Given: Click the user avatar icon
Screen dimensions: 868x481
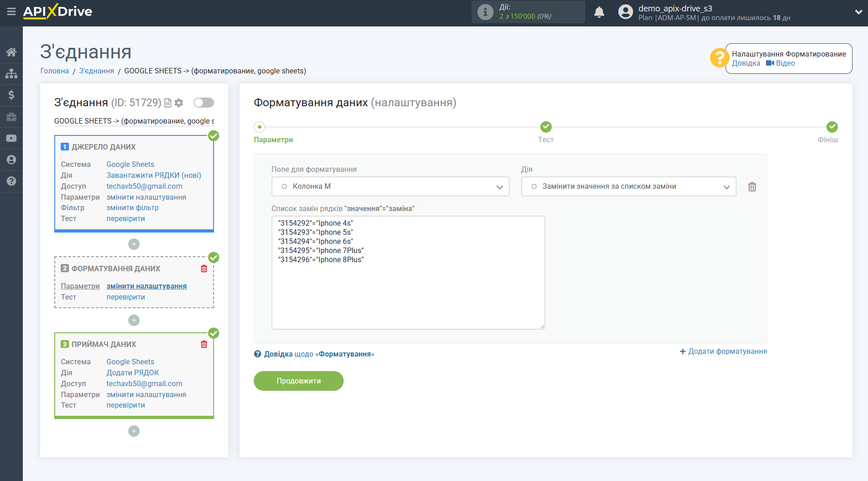Looking at the screenshot, I should (x=626, y=12).
